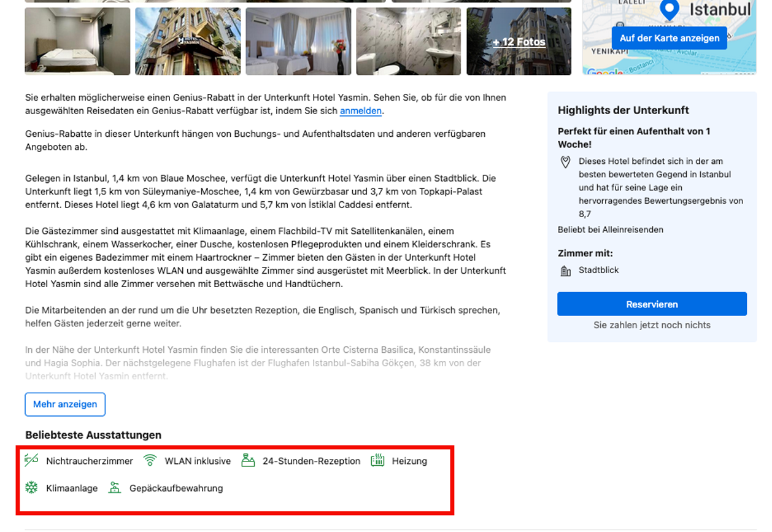Click the Istanbul label on the map
The width and height of the screenshot is (772, 532).
720,10
